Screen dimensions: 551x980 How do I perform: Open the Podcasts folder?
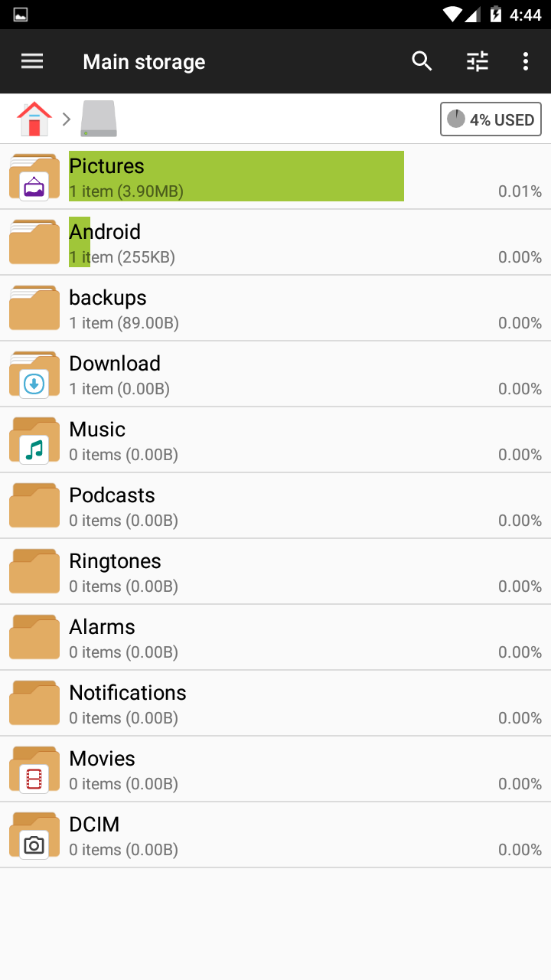click(230, 505)
